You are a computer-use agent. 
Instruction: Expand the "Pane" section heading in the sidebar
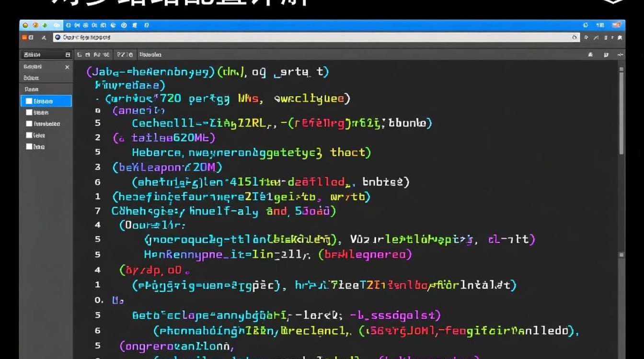pyautogui.click(x=32, y=89)
